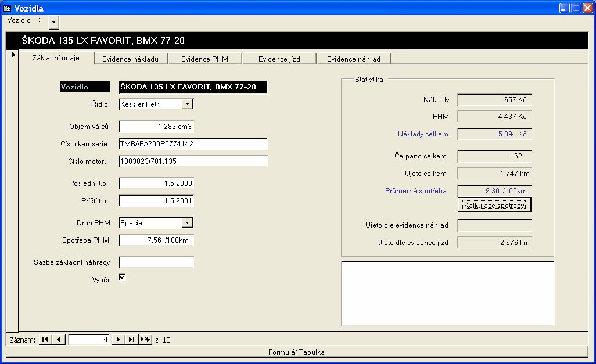This screenshot has width=596, height=364.
Task: Click the record number box showing 4
Action: click(x=89, y=340)
